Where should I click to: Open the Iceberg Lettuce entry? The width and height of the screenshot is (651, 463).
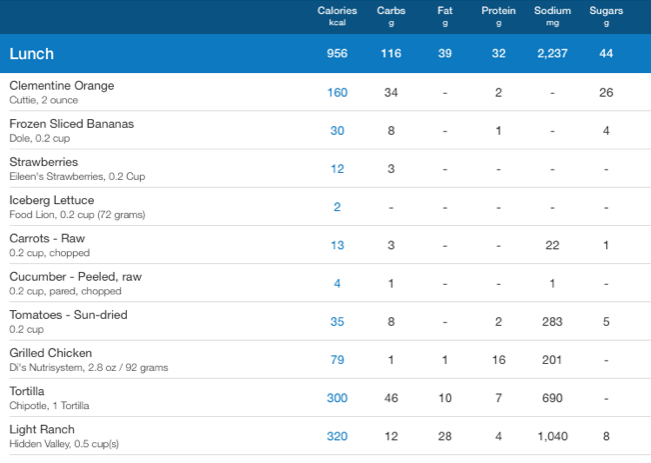pos(51,200)
